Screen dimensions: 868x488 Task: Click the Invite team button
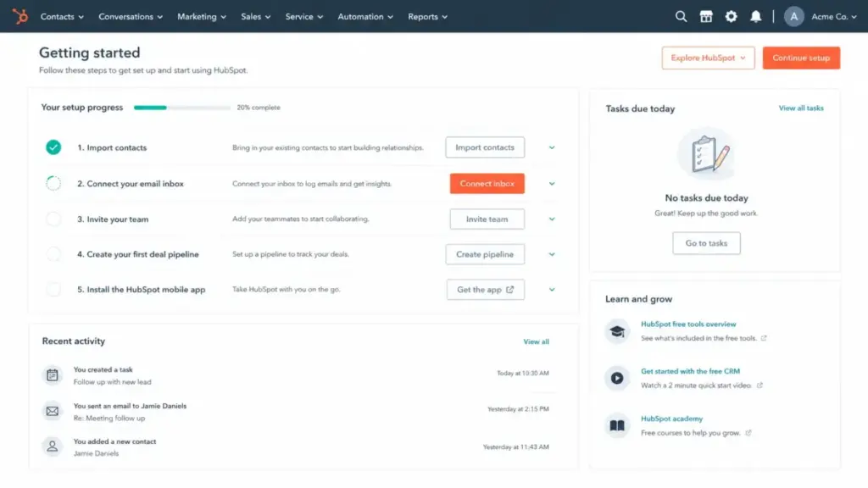[487, 219]
